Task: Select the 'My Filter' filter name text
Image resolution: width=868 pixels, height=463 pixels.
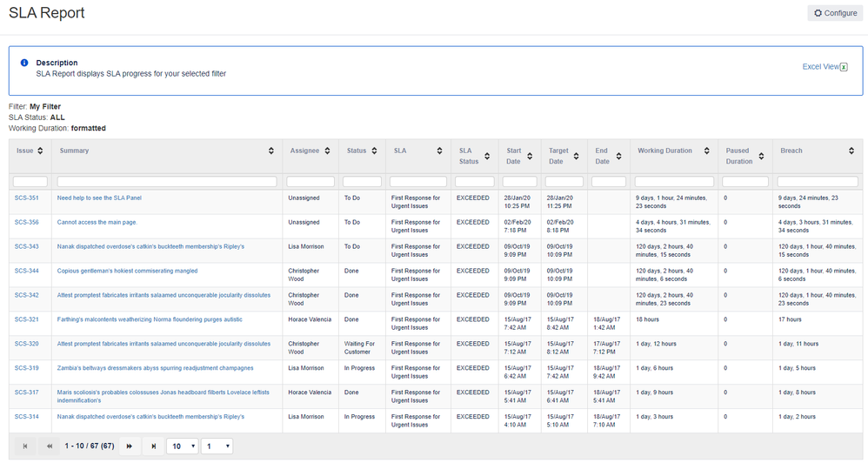Action: (45, 106)
